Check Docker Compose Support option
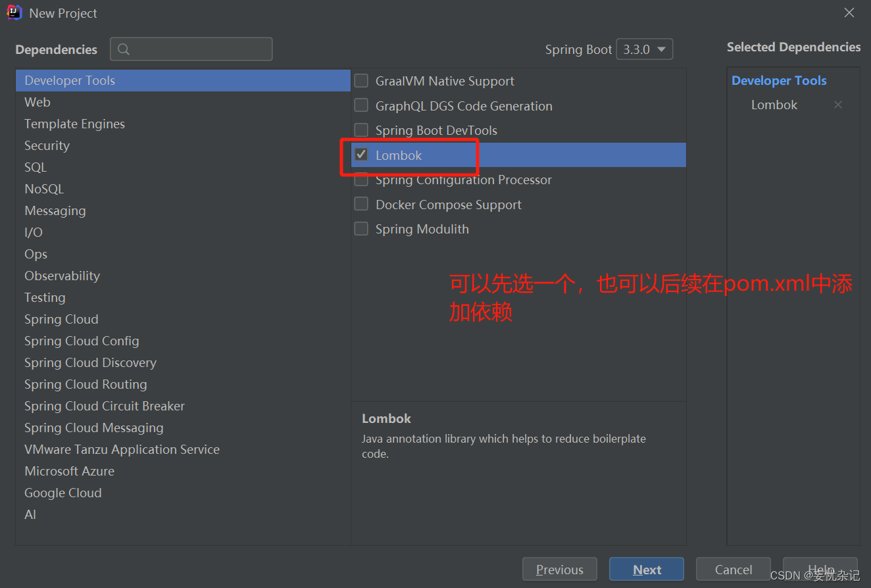Image resolution: width=871 pixels, height=588 pixels. (x=361, y=204)
